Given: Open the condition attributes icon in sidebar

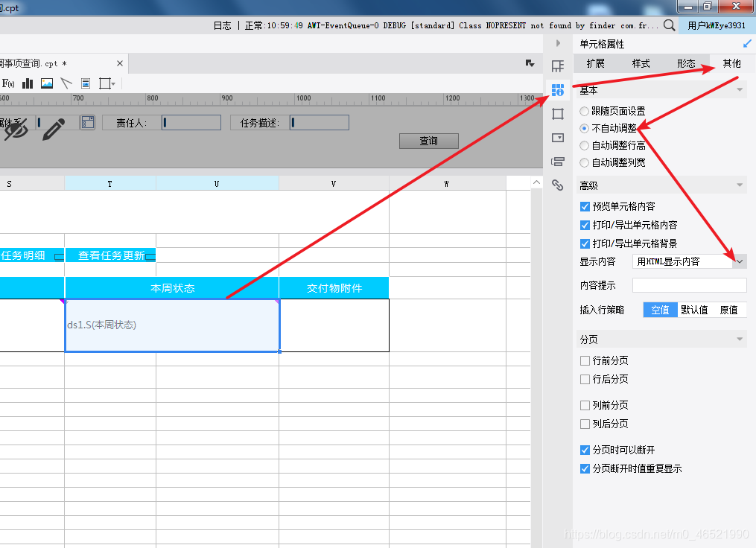Looking at the screenshot, I should 558,162.
